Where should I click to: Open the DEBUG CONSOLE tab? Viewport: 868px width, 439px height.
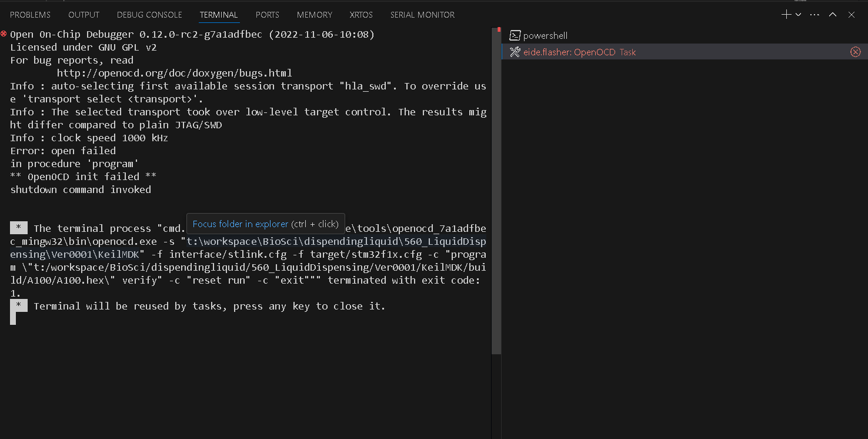click(149, 15)
